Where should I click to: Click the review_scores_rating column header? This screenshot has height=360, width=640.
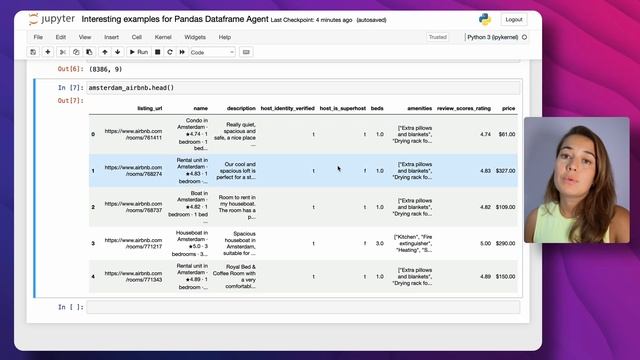(x=464, y=108)
